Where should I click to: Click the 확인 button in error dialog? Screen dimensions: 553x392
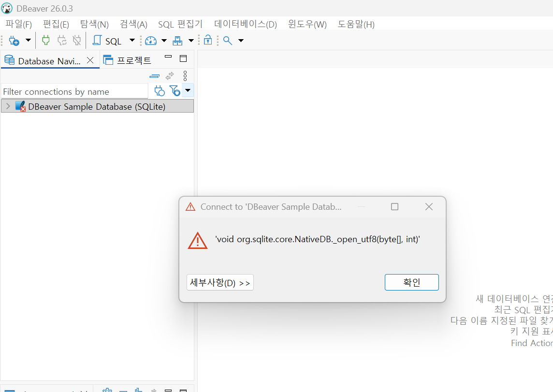point(411,282)
